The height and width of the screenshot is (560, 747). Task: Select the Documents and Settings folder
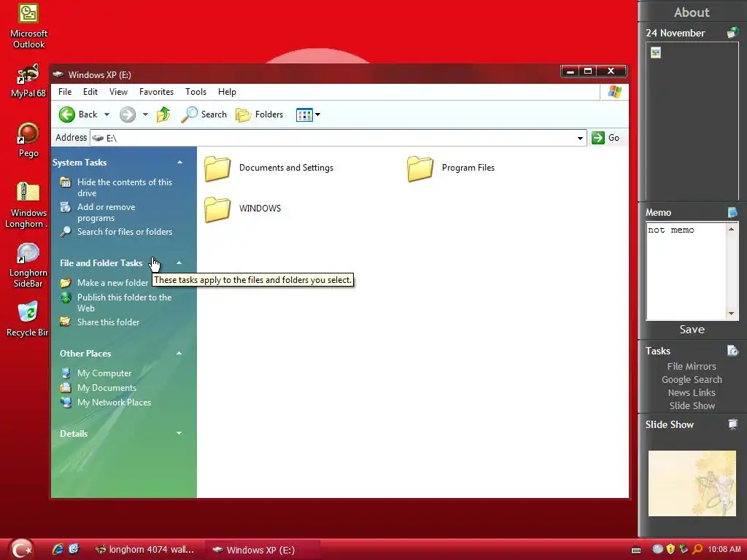click(269, 168)
